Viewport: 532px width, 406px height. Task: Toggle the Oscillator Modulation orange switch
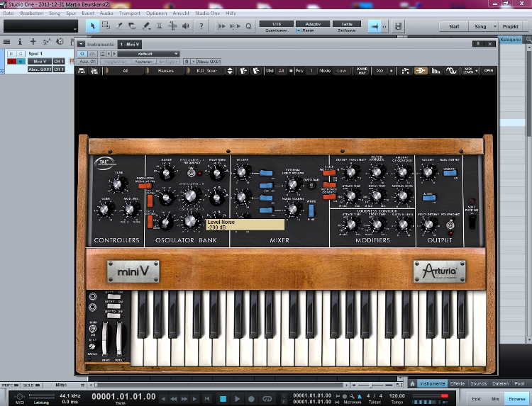(x=145, y=186)
